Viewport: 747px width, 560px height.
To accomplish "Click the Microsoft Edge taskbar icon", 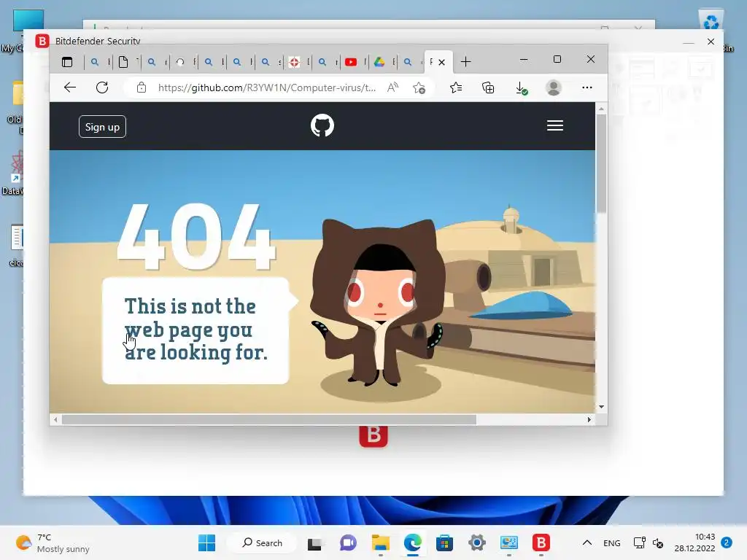I will click(x=413, y=542).
